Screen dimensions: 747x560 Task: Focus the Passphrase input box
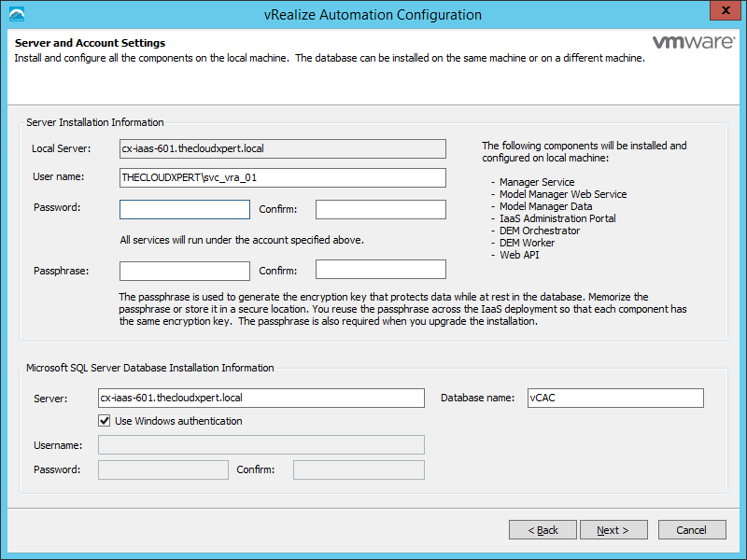tap(185, 271)
